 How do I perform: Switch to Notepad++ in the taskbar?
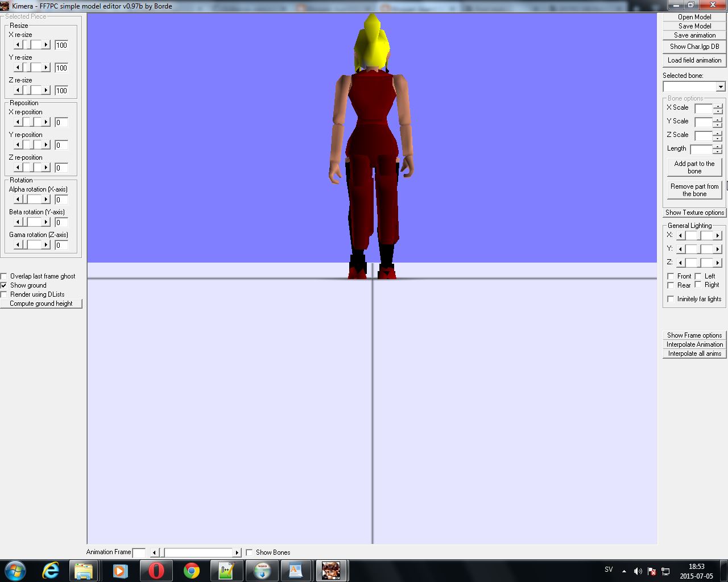[226, 570]
